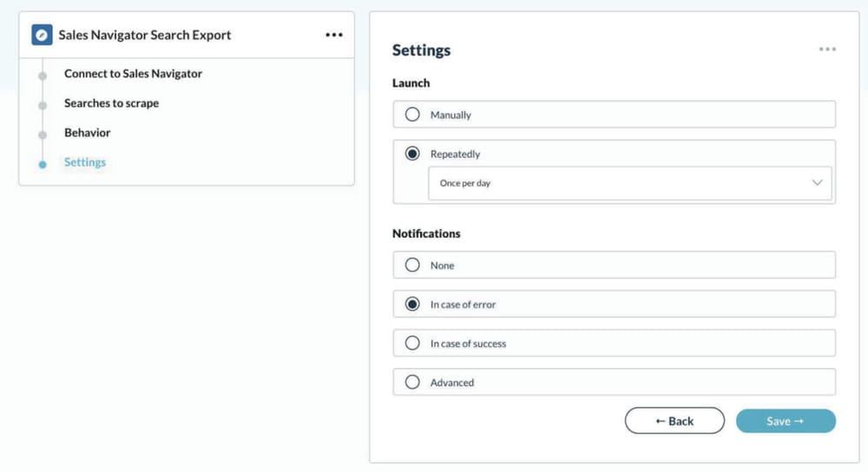Open the Sales Navigator Search Export options menu
The width and height of the screenshot is (868, 472).
[x=334, y=35]
